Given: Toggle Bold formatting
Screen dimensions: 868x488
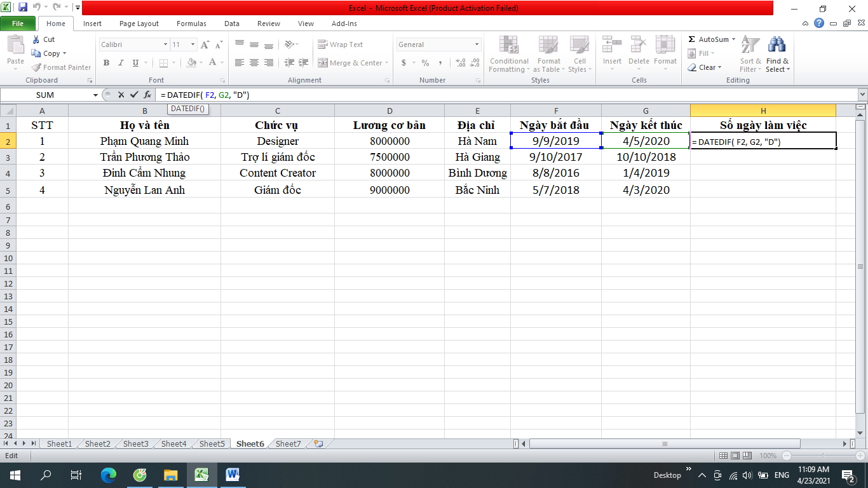Looking at the screenshot, I should (x=106, y=63).
